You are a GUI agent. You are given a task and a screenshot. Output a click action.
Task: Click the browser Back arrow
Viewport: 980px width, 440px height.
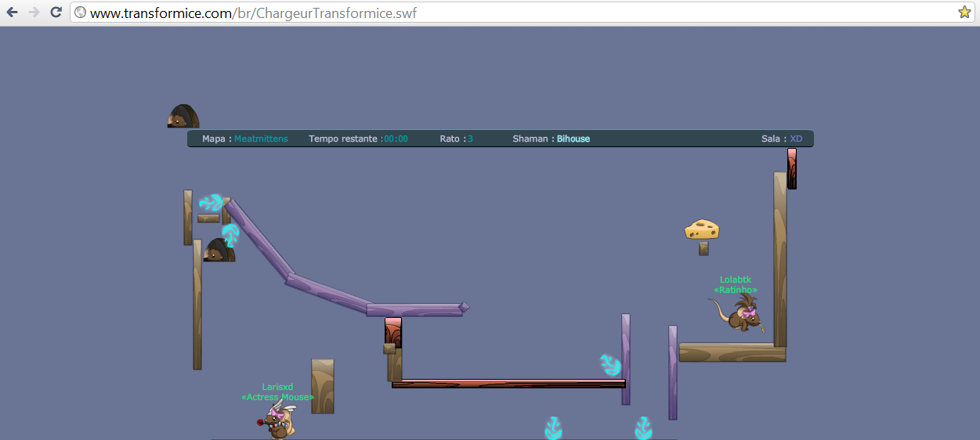[x=12, y=13]
